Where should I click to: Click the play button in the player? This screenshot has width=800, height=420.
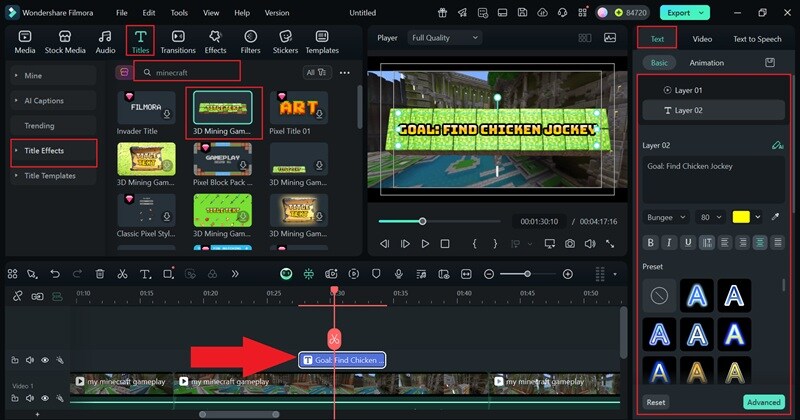pyautogui.click(x=425, y=244)
